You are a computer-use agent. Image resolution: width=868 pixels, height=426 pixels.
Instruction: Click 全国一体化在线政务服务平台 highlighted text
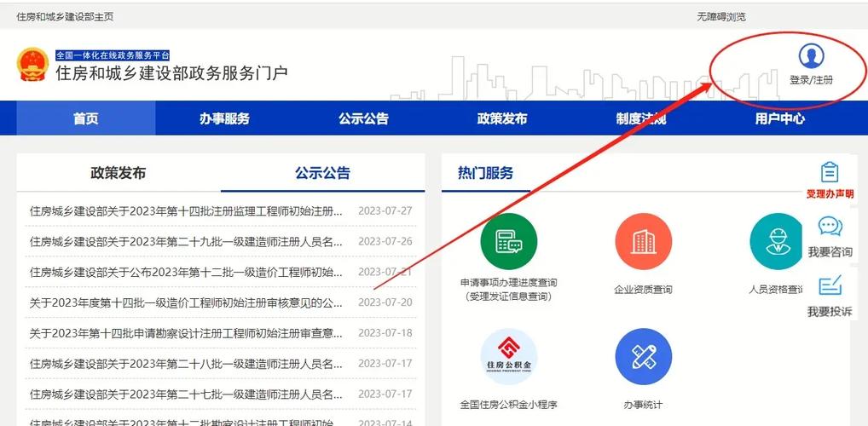tap(113, 55)
